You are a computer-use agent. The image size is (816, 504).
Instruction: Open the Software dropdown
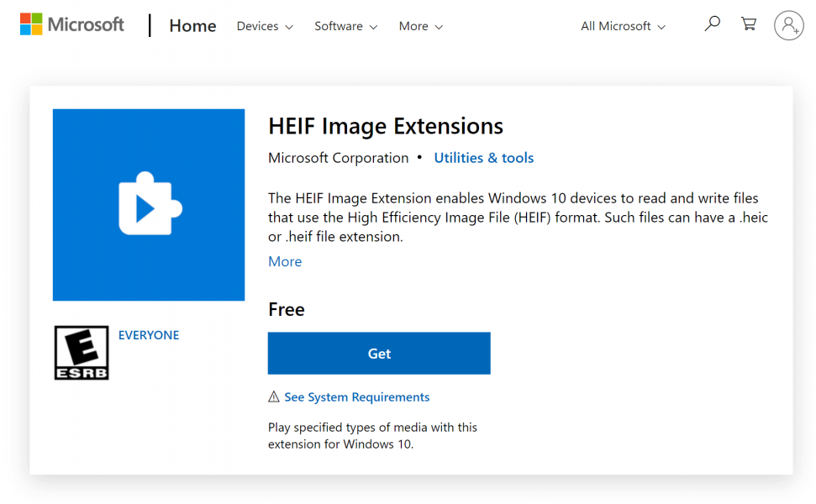[x=345, y=26]
